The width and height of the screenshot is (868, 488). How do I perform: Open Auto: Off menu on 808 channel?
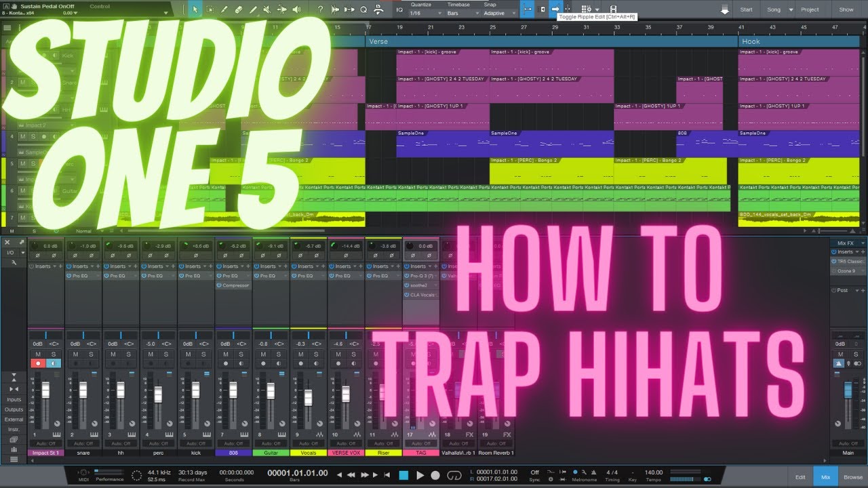click(x=233, y=443)
